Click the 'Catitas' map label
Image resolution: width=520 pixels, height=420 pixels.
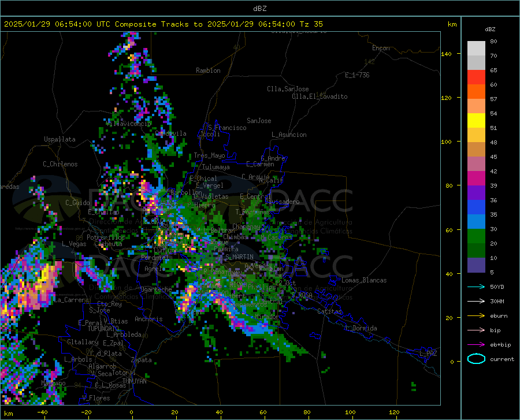point(329,311)
